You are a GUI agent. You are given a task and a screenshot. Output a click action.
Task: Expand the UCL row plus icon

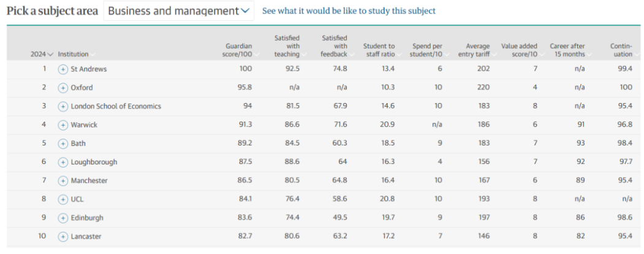63,199
